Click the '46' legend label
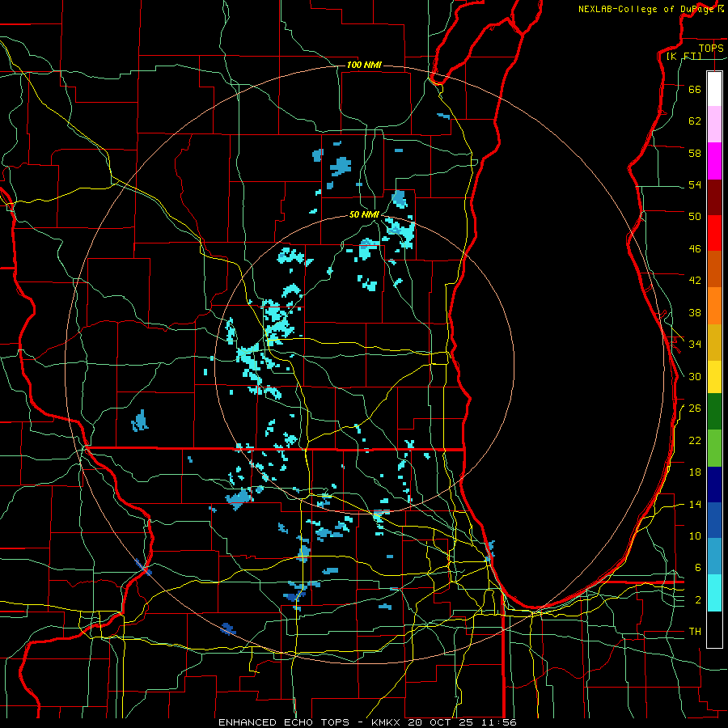This screenshot has height=728, width=728. coord(695,249)
